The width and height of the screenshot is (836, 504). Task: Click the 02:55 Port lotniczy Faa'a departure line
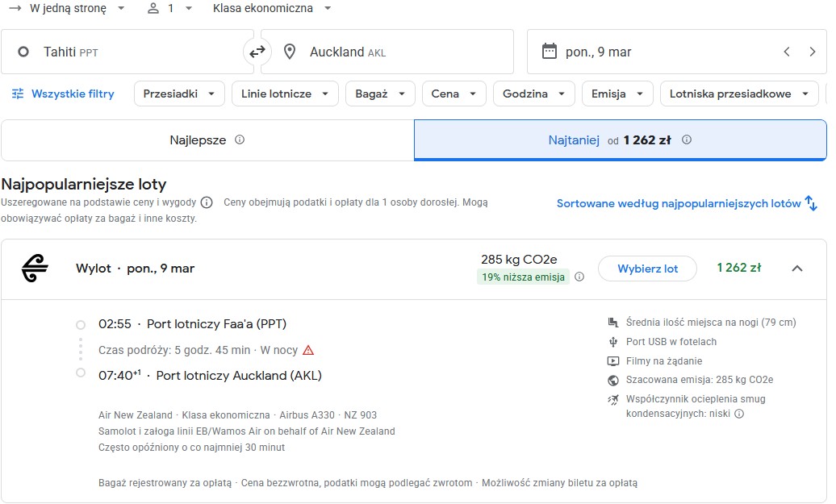[x=193, y=324]
